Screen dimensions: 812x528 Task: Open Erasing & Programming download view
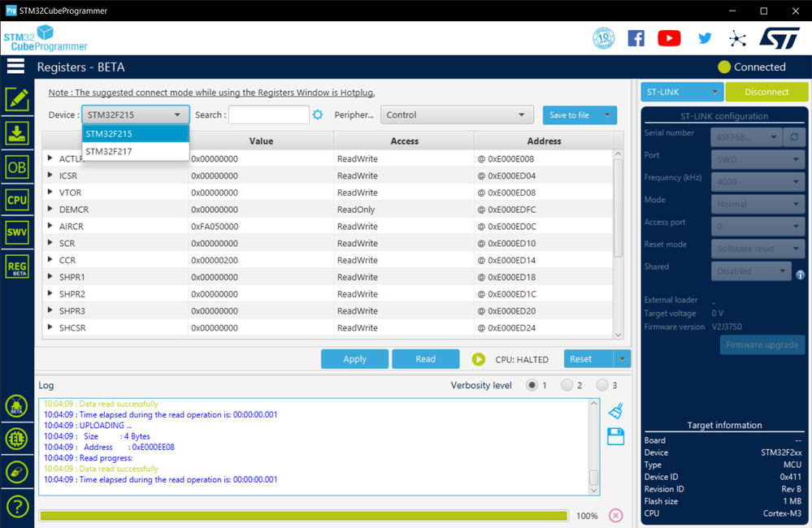point(17,133)
